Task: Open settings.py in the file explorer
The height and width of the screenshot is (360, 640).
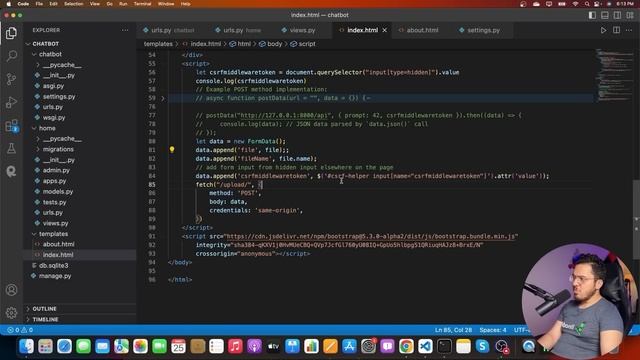Action: click(x=59, y=97)
